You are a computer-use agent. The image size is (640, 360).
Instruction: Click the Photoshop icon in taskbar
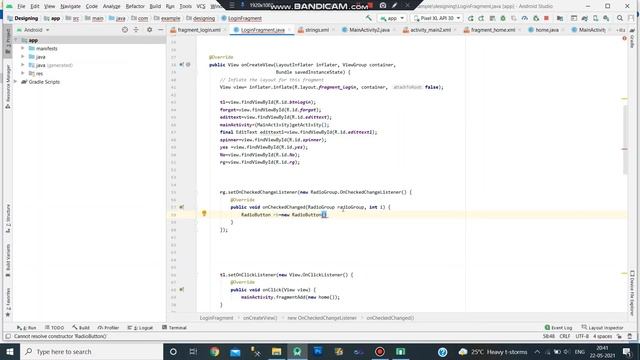click(318, 351)
